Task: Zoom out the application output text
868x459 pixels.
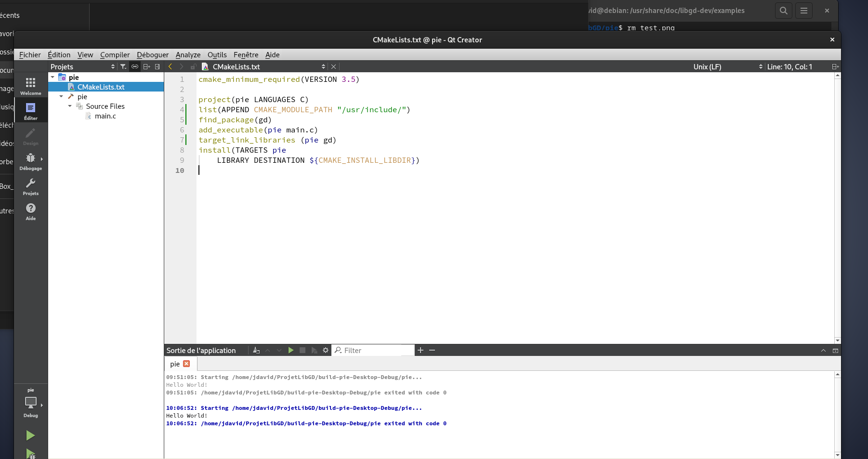Action: (432, 350)
